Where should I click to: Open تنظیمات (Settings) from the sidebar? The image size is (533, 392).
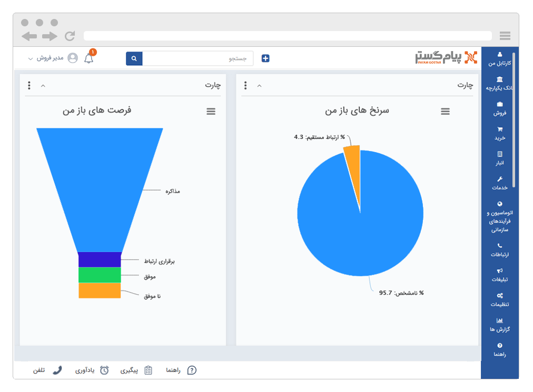[500, 299]
